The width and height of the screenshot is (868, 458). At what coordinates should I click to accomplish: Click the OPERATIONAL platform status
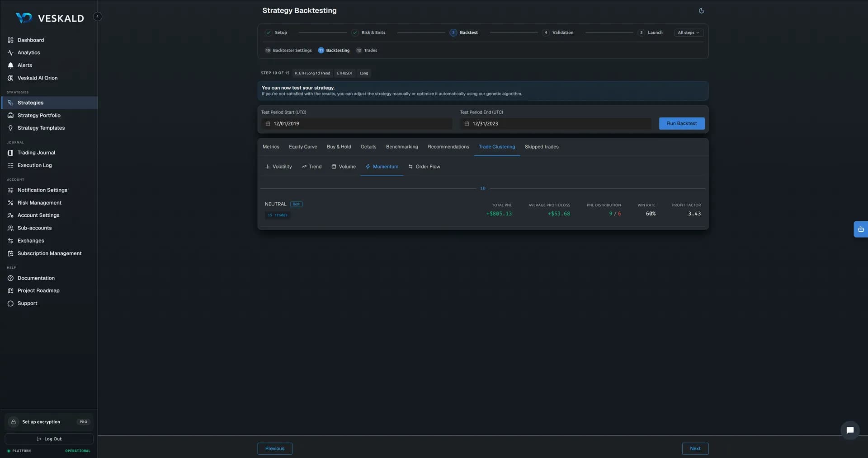78,451
